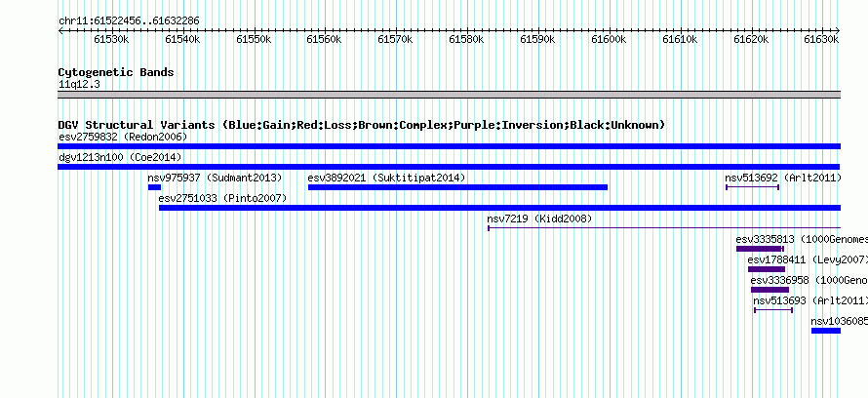Click the 61550k ruler tick label
Viewport: 868px width, 398px height.
254,39
